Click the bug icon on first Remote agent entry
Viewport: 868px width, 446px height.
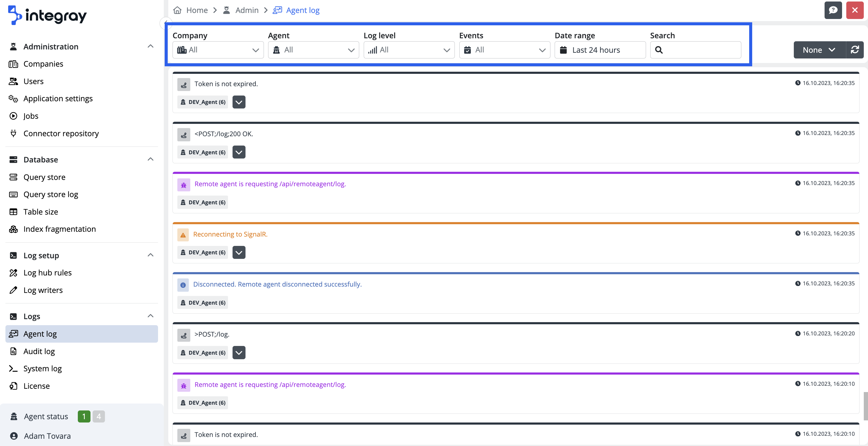[184, 184]
